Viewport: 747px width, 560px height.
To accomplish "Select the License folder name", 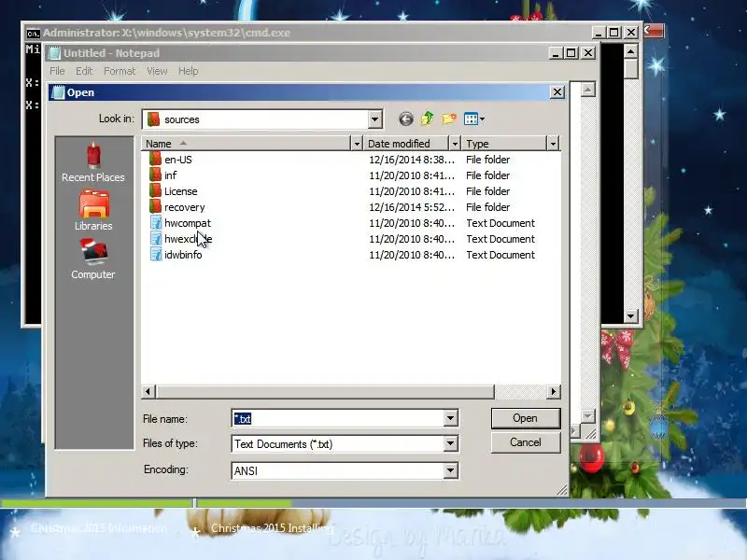I will [181, 191].
